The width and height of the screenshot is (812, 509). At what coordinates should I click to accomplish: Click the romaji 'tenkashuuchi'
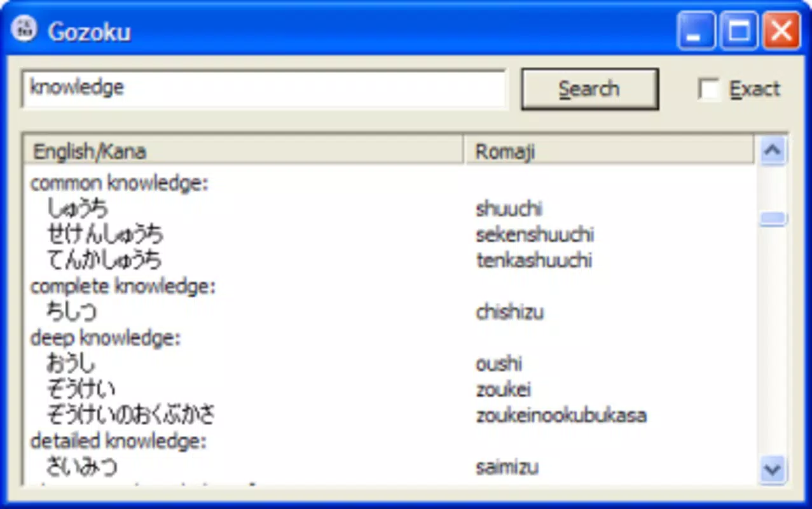click(x=533, y=260)
